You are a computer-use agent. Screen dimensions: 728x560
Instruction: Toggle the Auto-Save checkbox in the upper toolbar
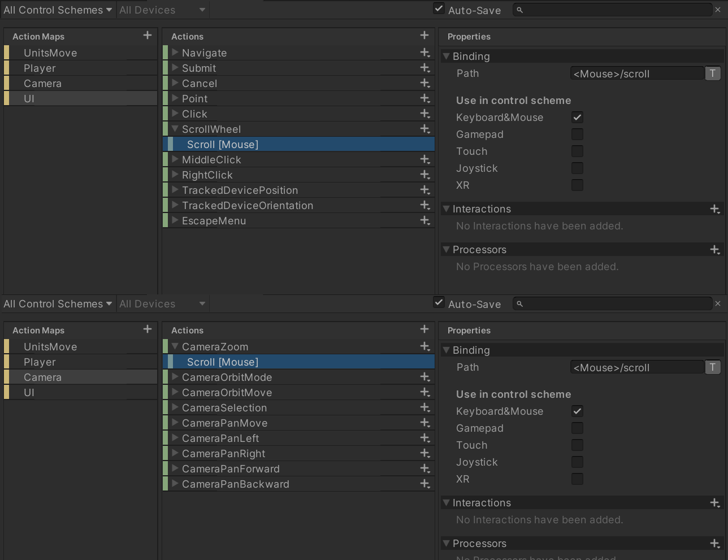[x=439, y=9]
